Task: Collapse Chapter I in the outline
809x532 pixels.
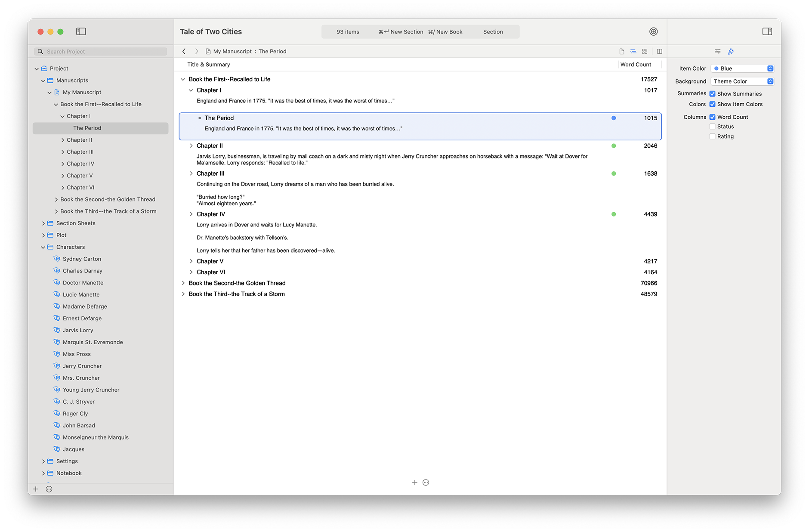Action: tap(191, 90)
